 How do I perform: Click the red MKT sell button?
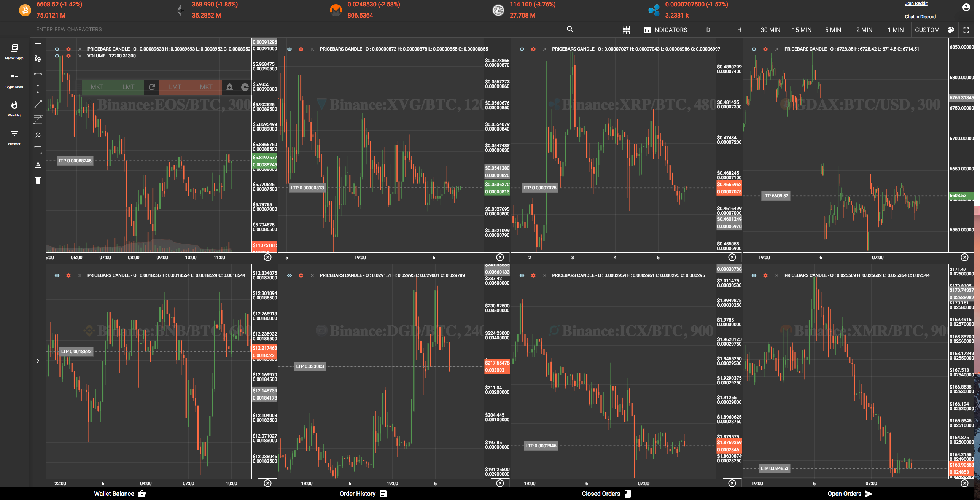(x=206, y=87)
